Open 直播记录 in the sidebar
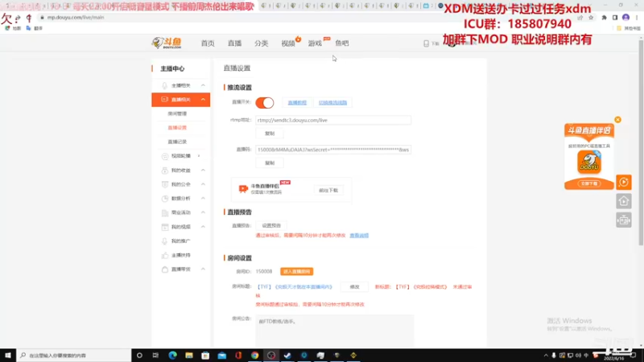The width and height of the screenshot is (644, 362). (x=177, y=142)
